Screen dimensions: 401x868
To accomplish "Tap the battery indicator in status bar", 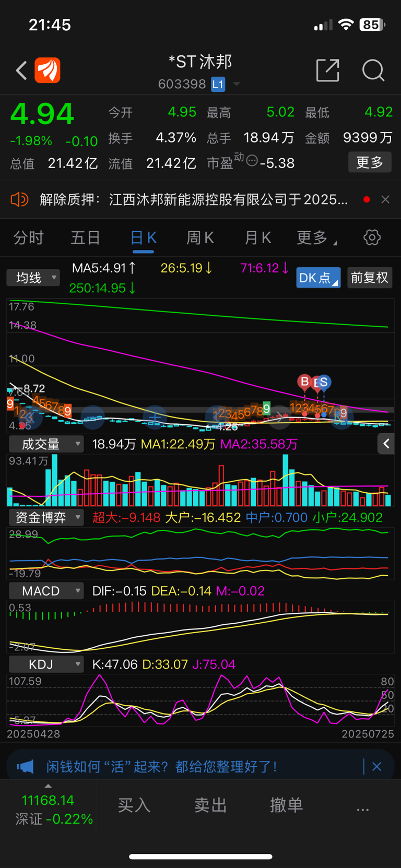I will tap(372, 25).
